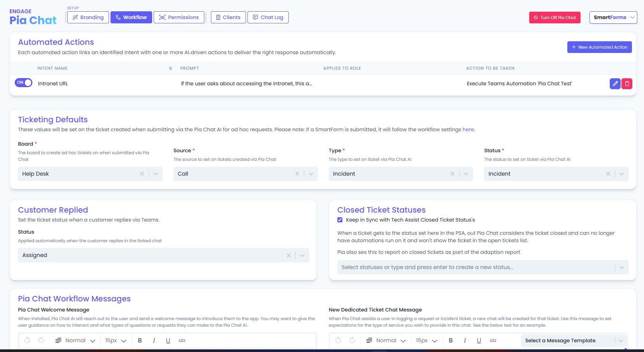Toggle the Intranet URL action off
Image resolution: width=644 pixels, height=352 pixels.
click(23, 83)
